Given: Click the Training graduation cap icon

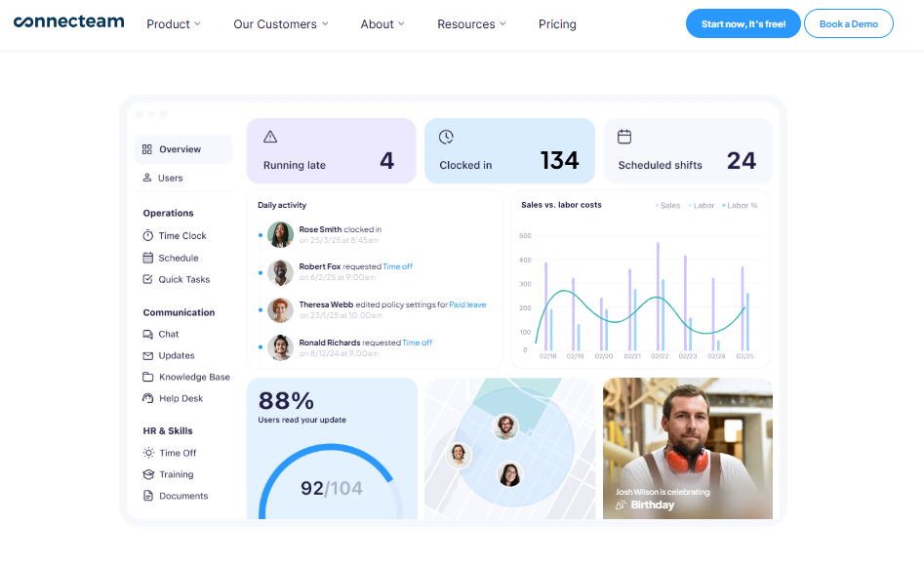Looking at the screenshot, I should click(x=148, y=474).
